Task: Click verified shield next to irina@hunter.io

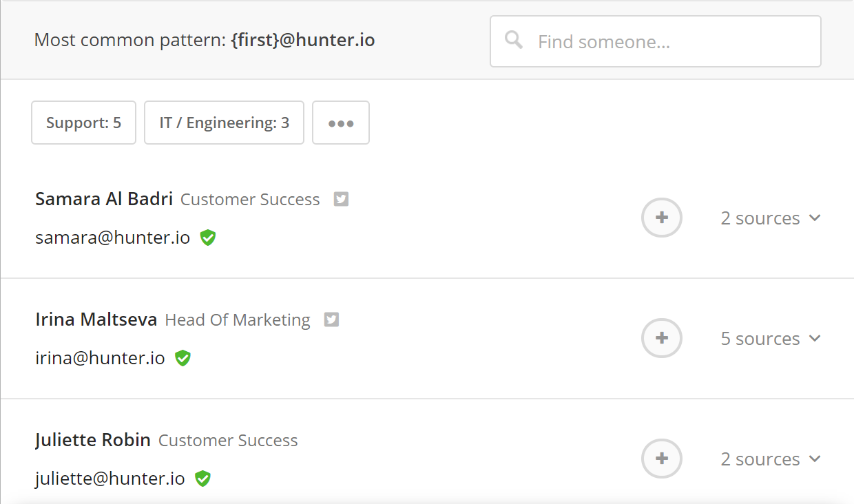Action: 183,358
